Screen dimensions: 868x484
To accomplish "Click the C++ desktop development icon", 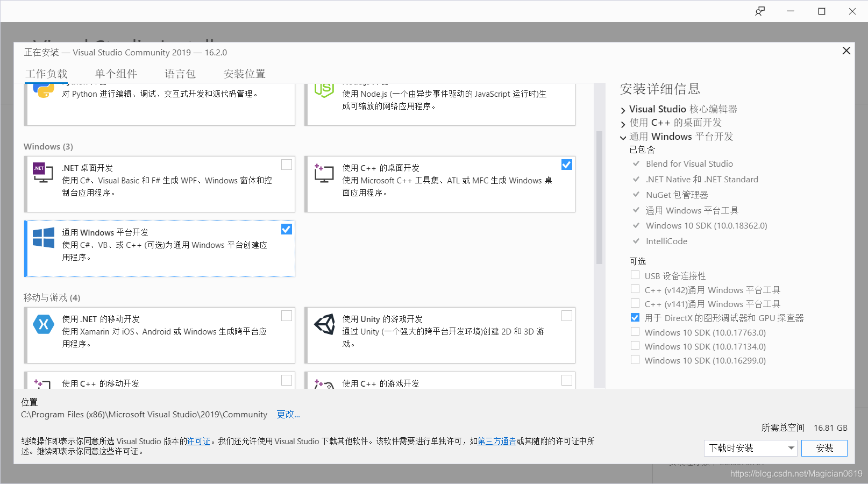I will pos(324,173).
